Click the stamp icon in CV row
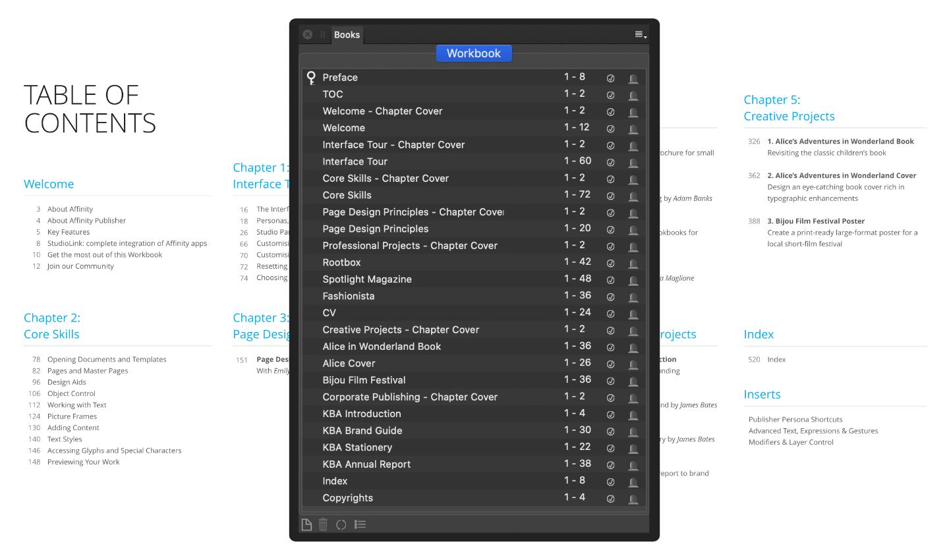 pos(633,314)
